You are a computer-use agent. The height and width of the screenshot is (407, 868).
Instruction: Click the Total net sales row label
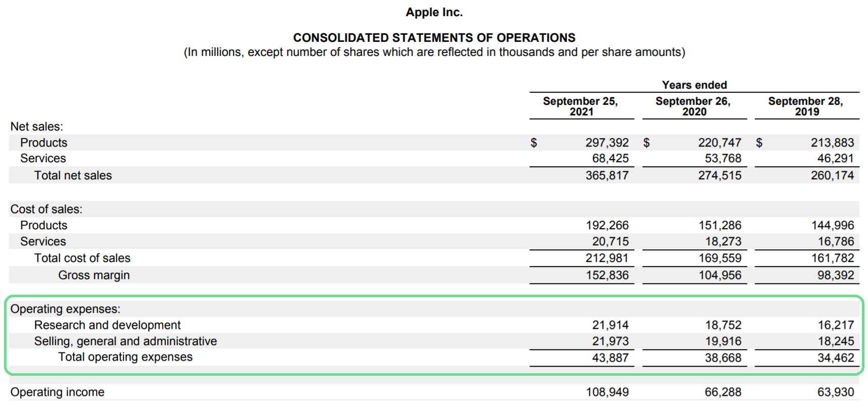73,175
